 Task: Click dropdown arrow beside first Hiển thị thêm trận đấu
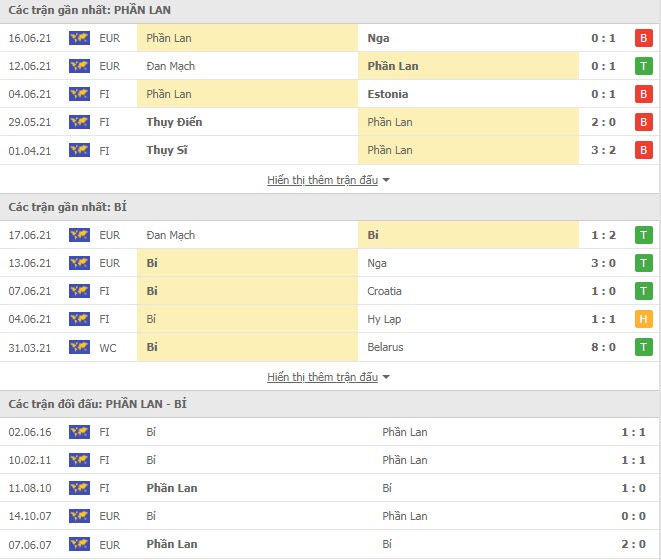[386, 180]
